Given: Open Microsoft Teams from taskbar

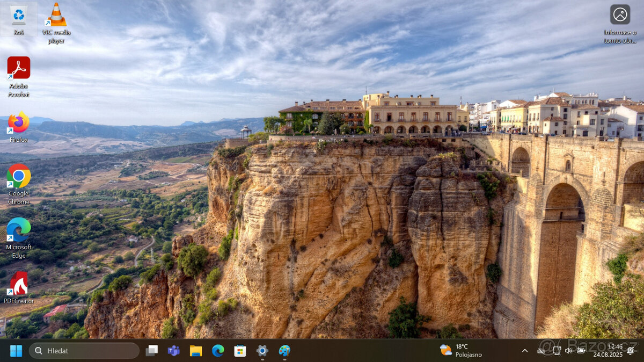Looking at the screenshot, I should click(173, 351).
